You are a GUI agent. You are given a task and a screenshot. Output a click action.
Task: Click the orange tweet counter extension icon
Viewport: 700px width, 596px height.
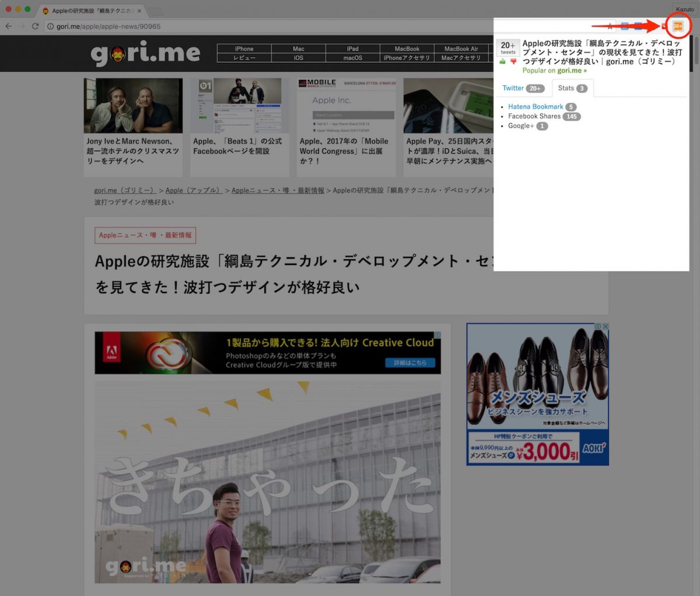677,26
